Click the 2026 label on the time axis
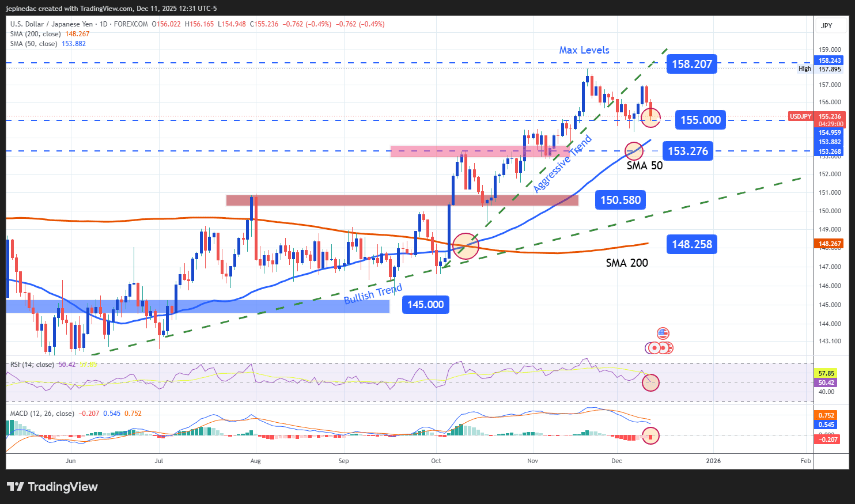The image size is (855, 504). pyautogui.click(x=713, y=461)
